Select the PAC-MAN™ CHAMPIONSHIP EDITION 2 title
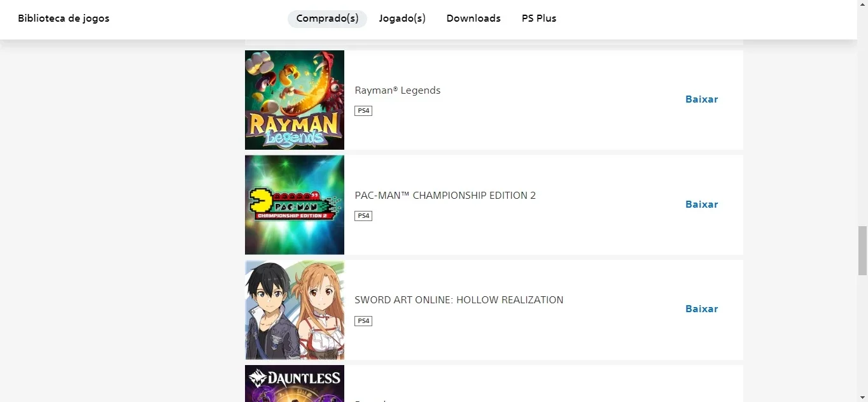868x402 pixels. point(445,196)
